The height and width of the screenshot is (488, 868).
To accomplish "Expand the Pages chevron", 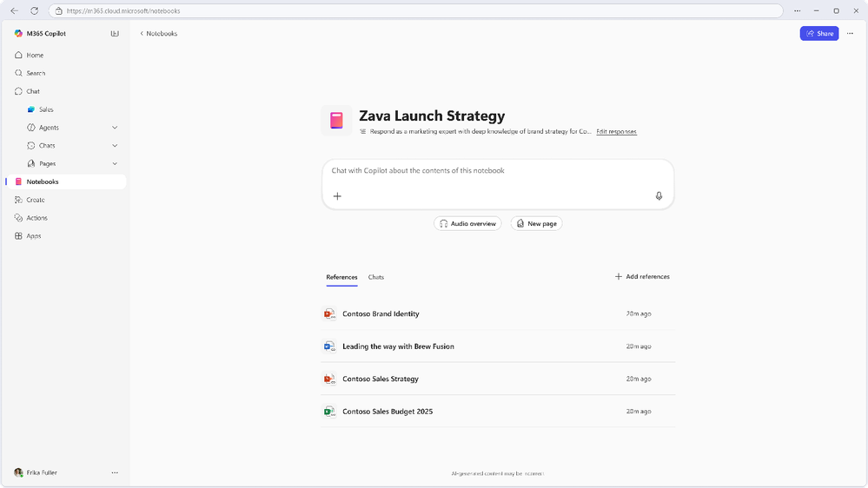I will tap(115, 164).
